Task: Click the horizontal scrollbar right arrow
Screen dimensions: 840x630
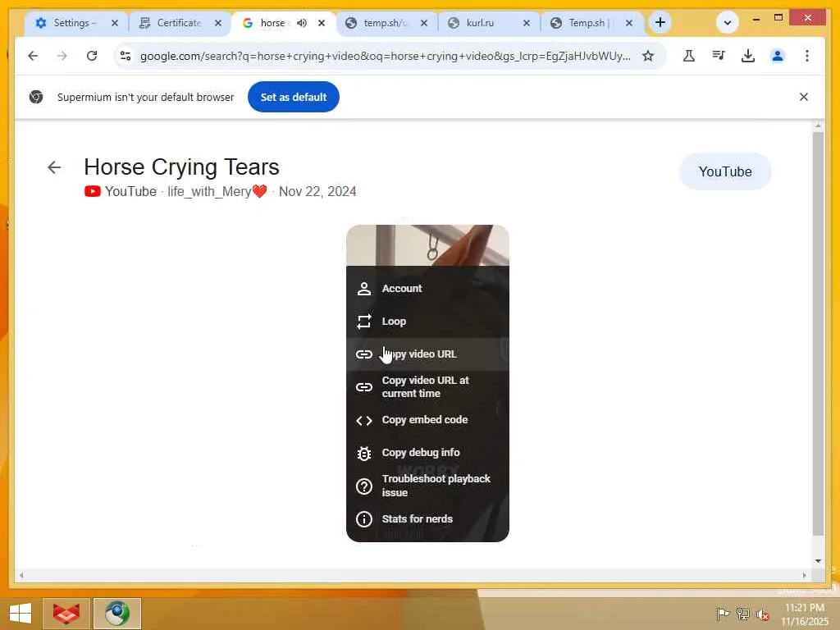Action: [x=804, y=575]
